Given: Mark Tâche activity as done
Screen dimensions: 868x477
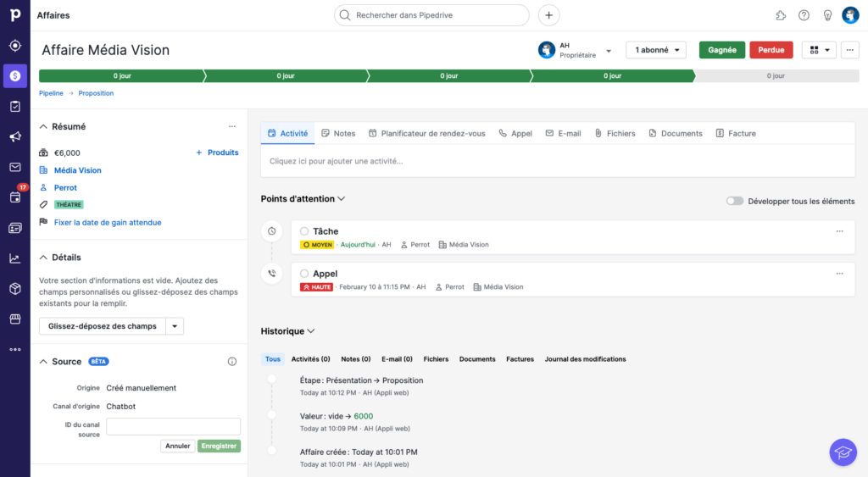Looking at the screenshot, I should tap(304, 231).
